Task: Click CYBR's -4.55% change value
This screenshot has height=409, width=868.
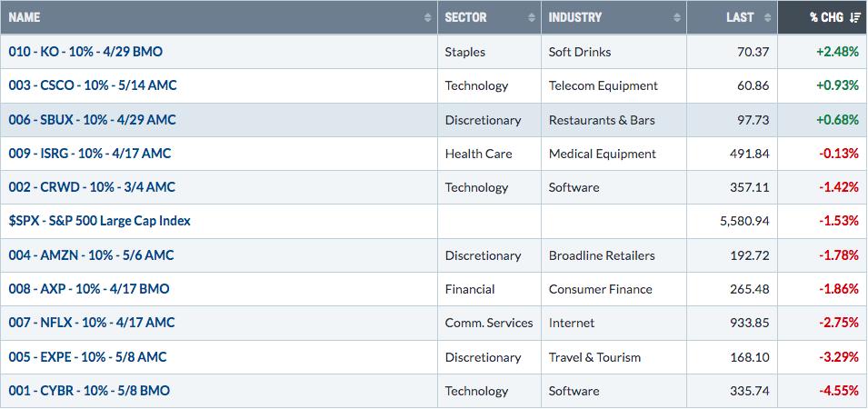Action: 839,391
